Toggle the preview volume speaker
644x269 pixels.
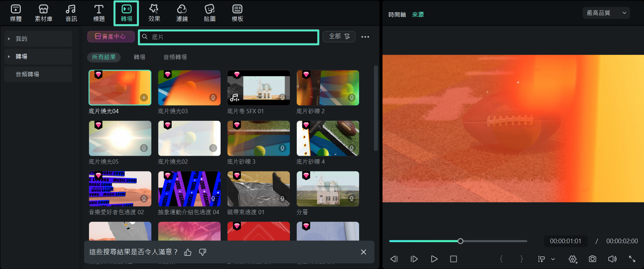coord(612,259)
